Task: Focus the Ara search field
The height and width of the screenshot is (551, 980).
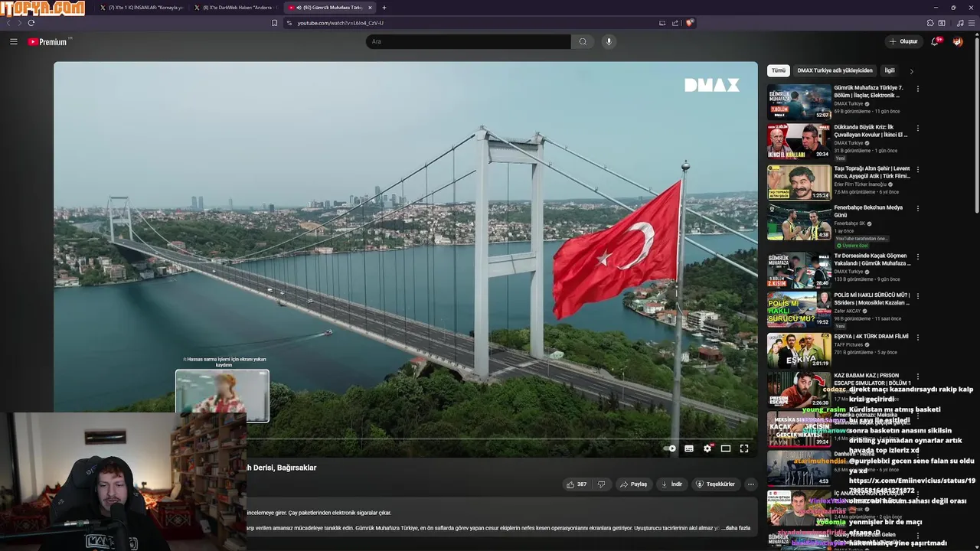Action: coord(469,41)
